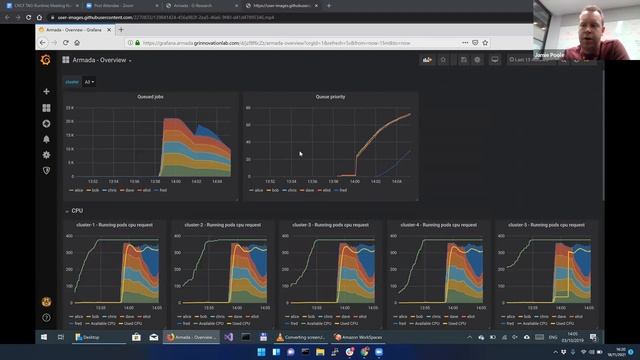Toggle Used CPU in cluster-5 legend
This screenshot has width=640, height=360.
click(562, 324)
